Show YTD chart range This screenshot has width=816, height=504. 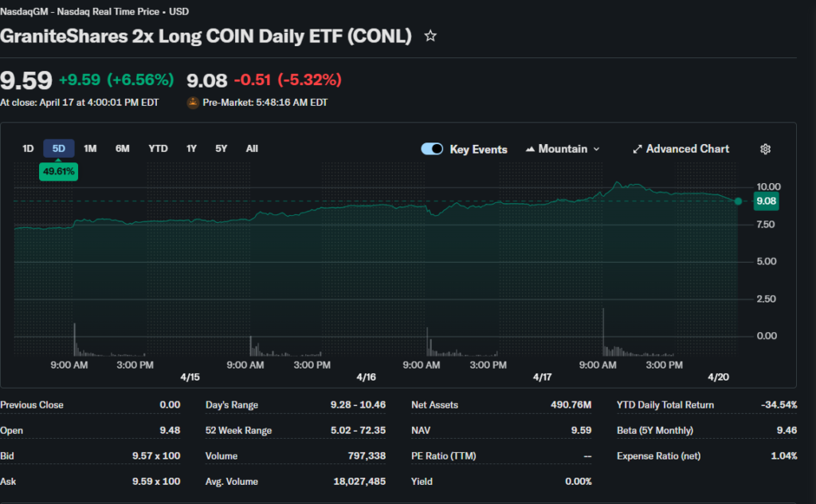(158, 148)
